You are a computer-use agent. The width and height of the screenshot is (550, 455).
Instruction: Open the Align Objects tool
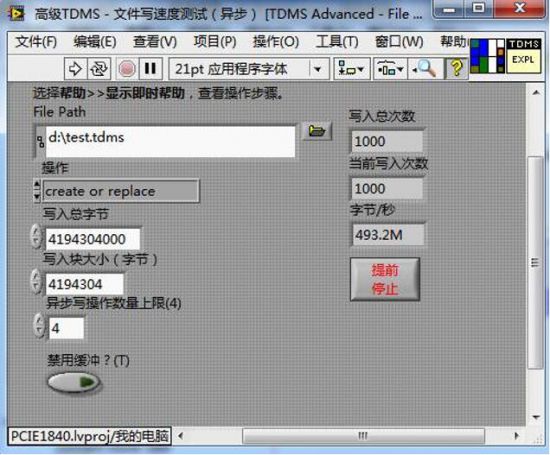pyautogui.click(x=350, y=69)
